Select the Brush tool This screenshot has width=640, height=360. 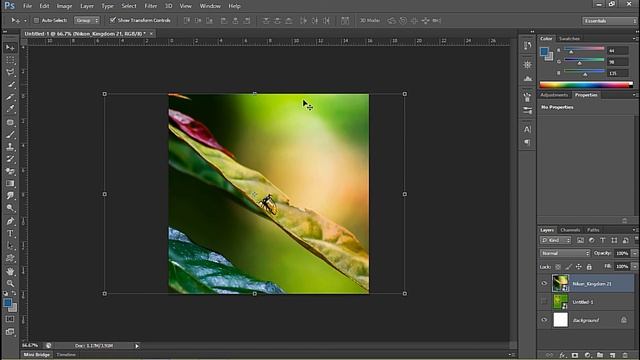10,134
